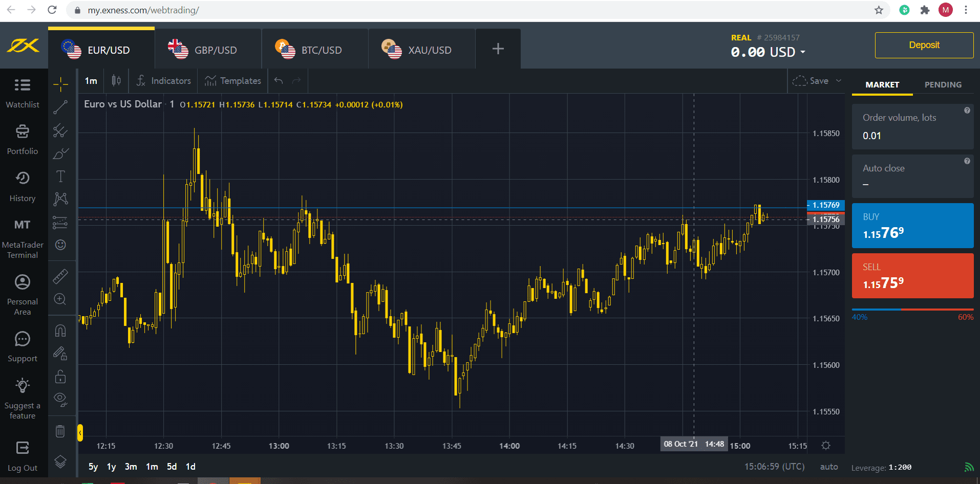Toggle lock all drawing tools

click(x=60, y=377)
